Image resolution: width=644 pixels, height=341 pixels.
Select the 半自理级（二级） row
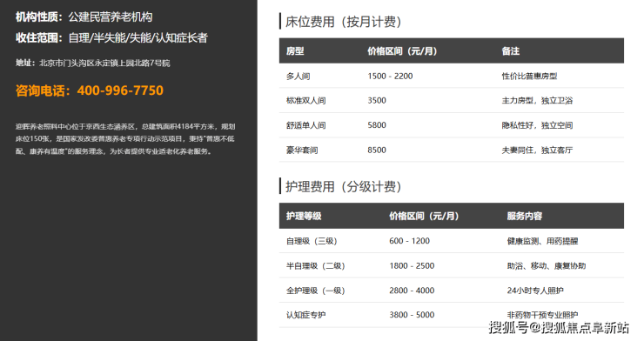(452, 265)
